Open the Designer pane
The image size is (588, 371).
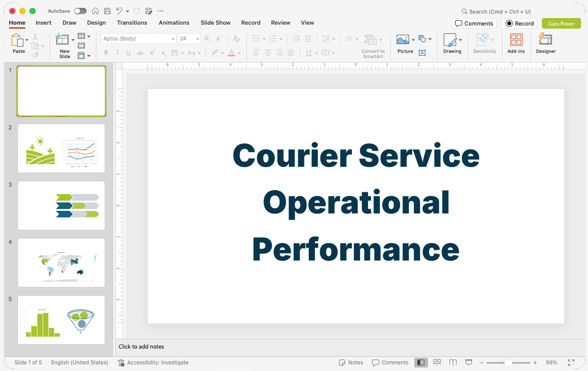tap(546, 44)
